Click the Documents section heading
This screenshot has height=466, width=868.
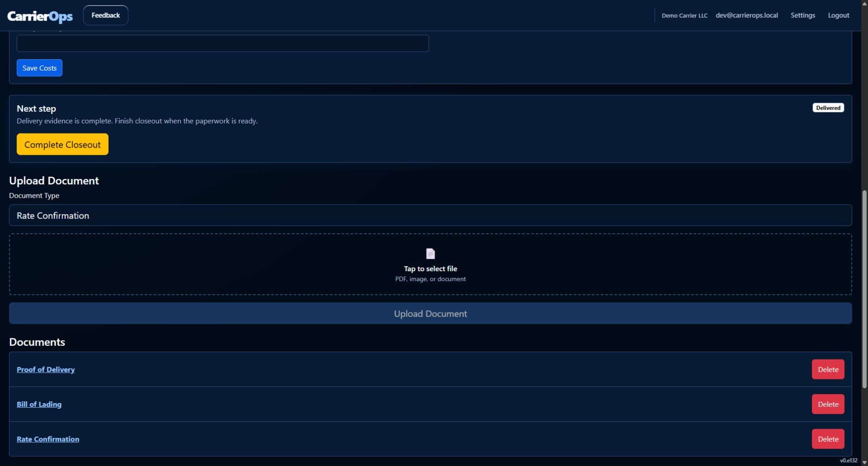pyautogui.click(x=37, y=342)
